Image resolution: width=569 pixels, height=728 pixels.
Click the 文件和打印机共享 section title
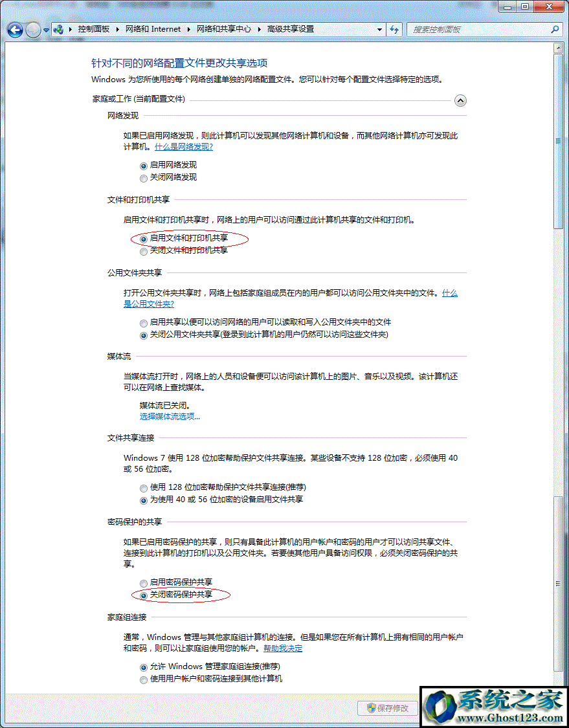(x=139, y=200)
